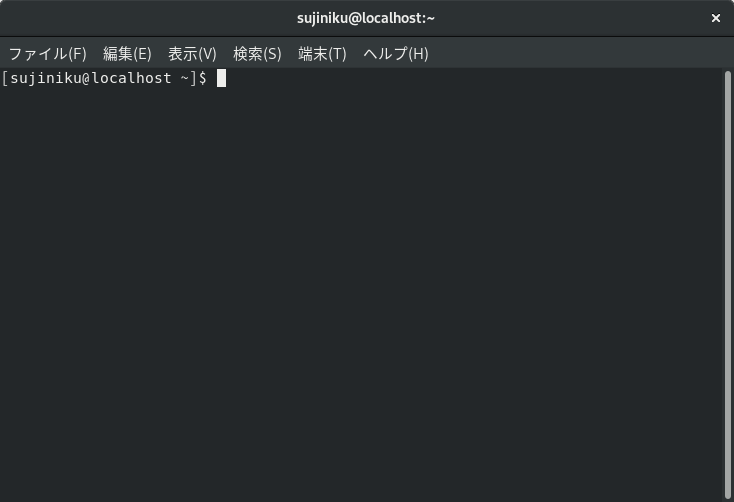Open the 編集(E) menu
This screenshot has height=502, width=734.
(127, 54)
